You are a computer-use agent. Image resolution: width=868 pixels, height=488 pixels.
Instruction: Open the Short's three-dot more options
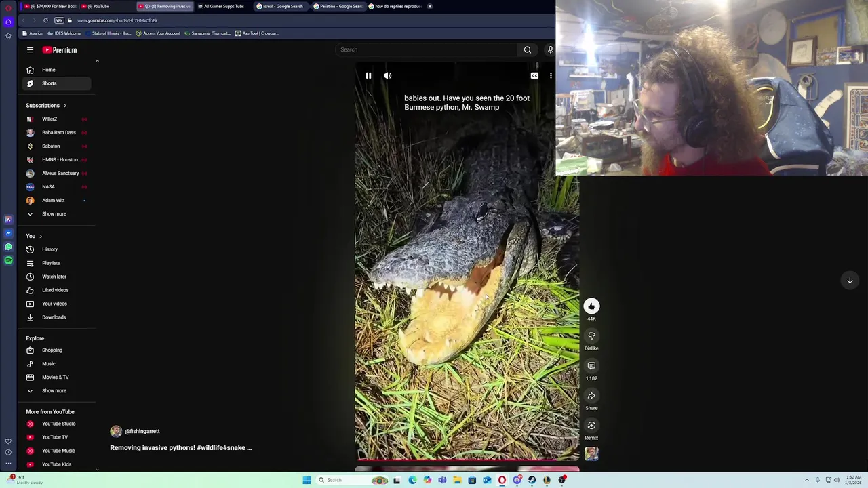(551, 76)
